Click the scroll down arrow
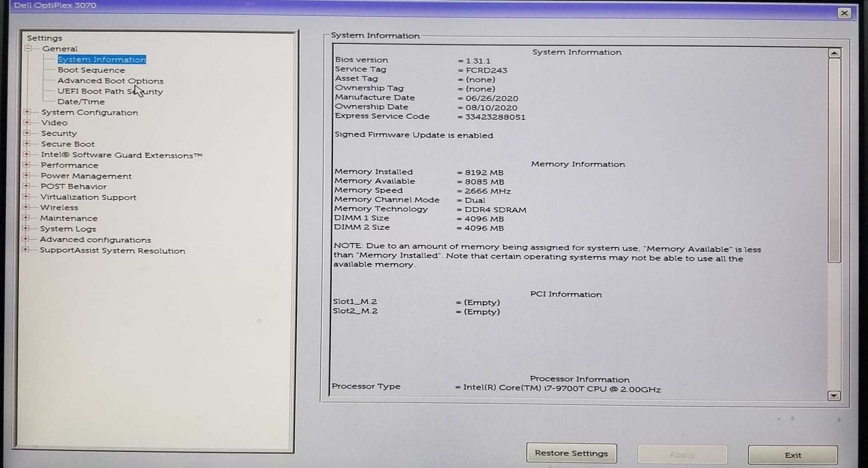 pos(834,396)
